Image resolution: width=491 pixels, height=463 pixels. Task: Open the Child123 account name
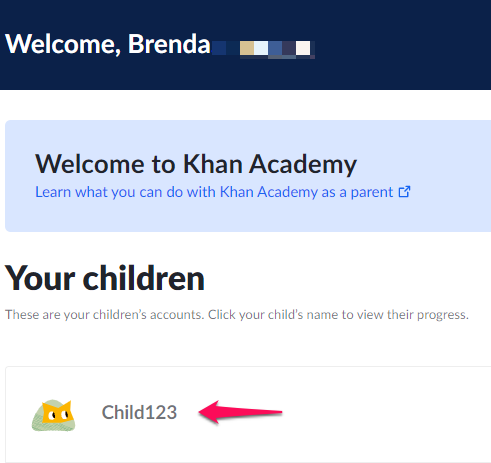coord(139,412)
